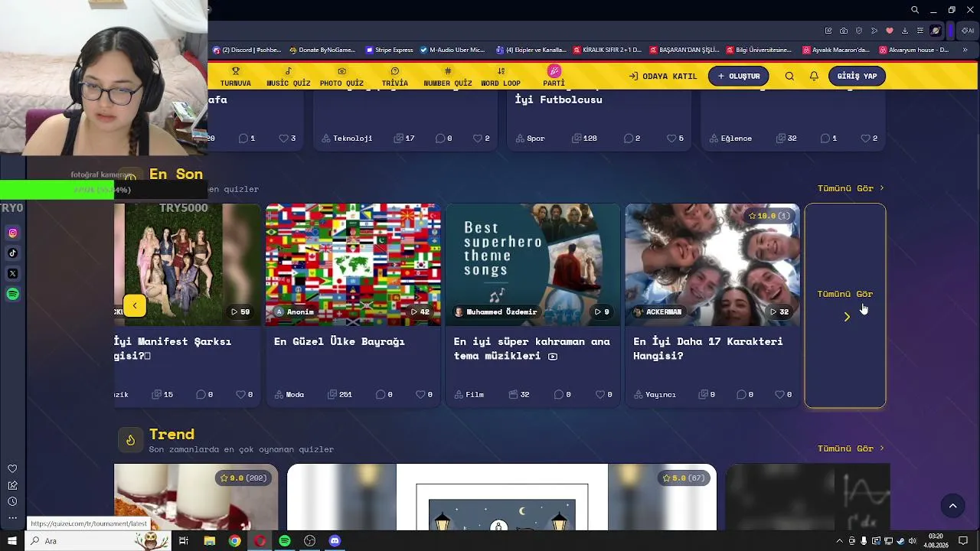
Task: Click the Odaya Katıl link
Action: coord(663,77)
